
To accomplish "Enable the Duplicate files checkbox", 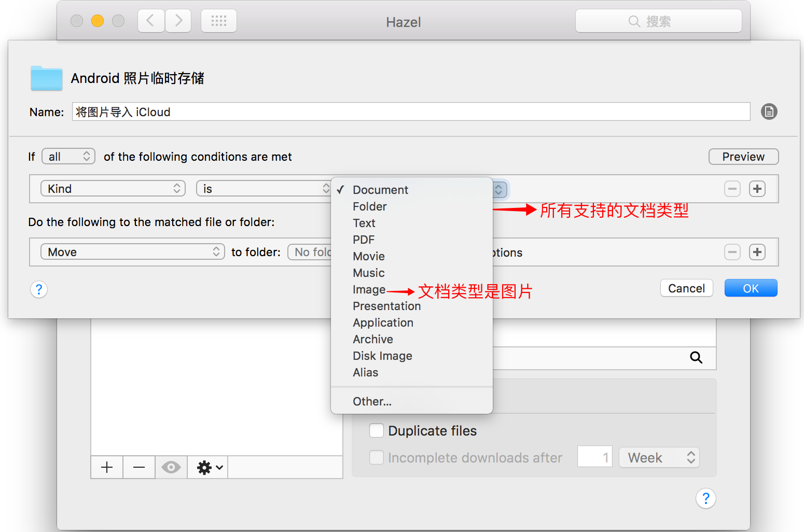I will [x=377, y=430].
